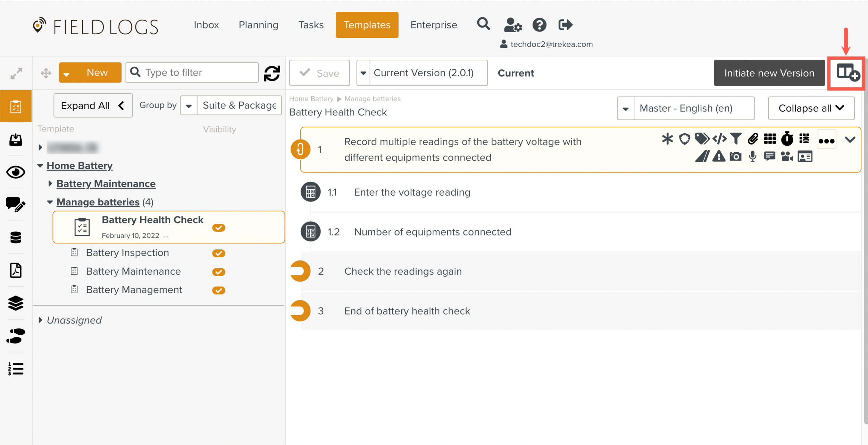
Task: Expand the blurred top tree node
Action: click(x=40, y=147)
